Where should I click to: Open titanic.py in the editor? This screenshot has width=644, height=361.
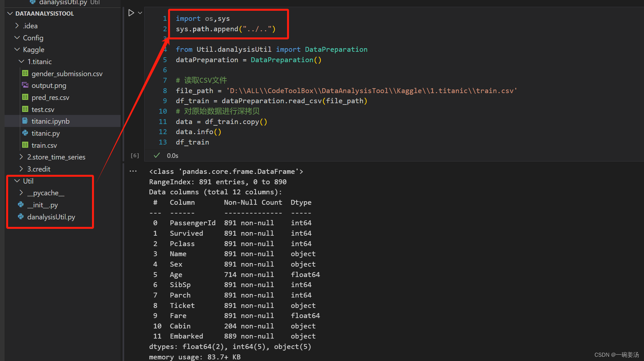pyautogui.click(x=46, y=133)
